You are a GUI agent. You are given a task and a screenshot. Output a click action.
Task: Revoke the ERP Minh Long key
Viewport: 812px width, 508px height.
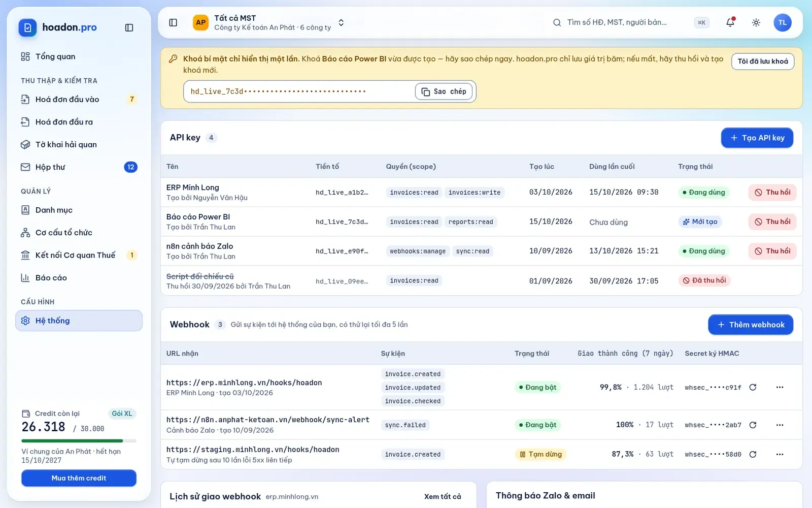[x=772, y=193]
